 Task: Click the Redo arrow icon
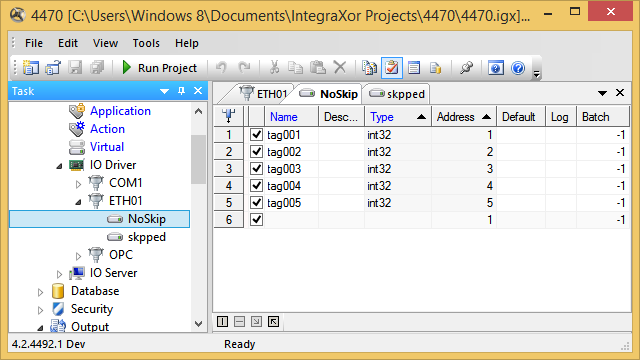point(244,67)
